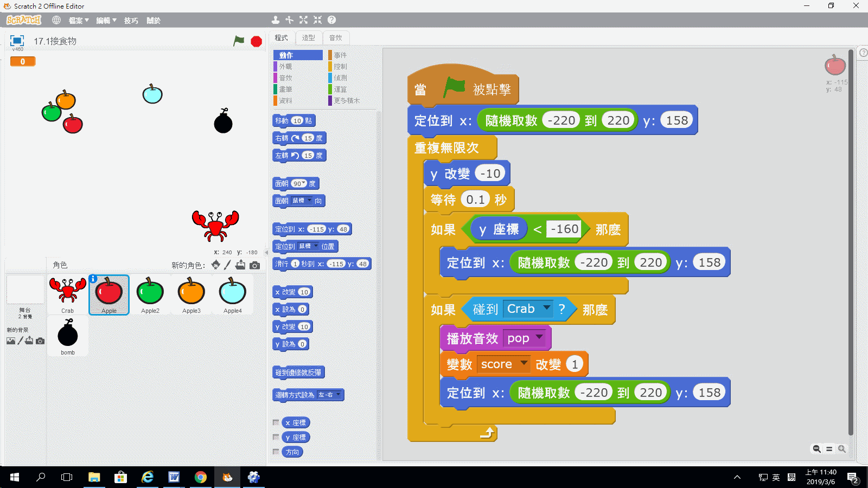Open Apple sprite info button
Viewport: 868px width, 488px height.
(x=93, y=279)
